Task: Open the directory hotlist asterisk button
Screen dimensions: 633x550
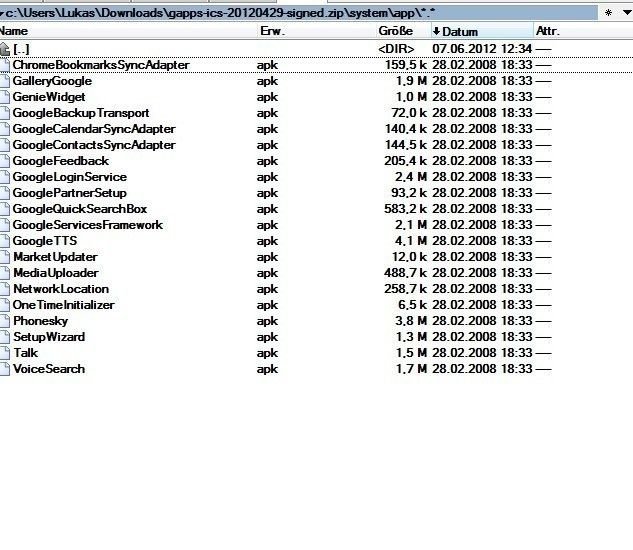Action: 608,13
